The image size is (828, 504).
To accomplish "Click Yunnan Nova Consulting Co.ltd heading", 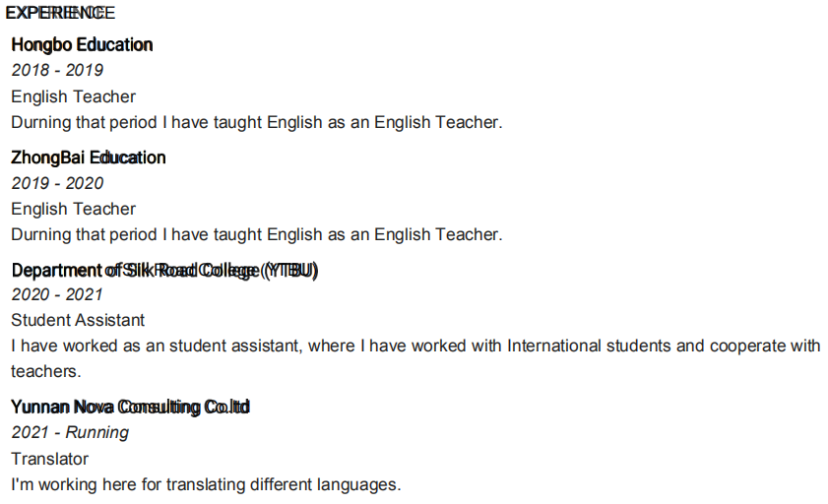I will [130, 407].
